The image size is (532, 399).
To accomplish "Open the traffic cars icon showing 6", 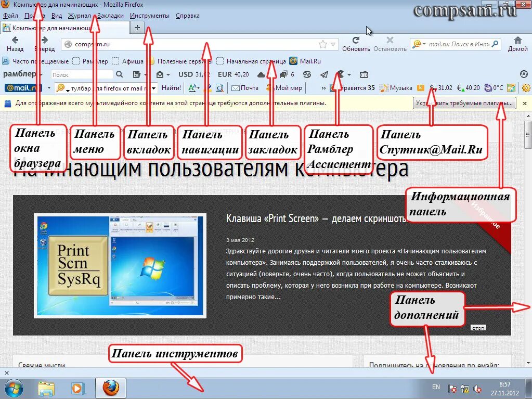I will [284, 74].
